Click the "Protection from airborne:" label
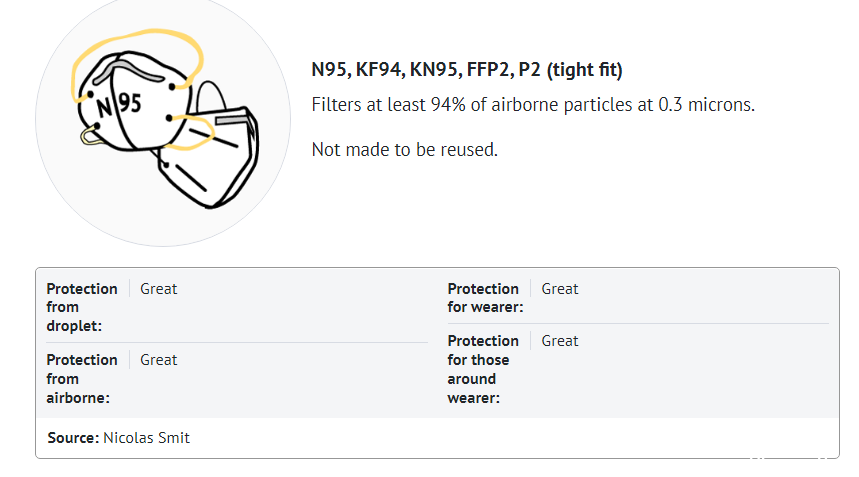The height and width of the screenshot is (477, 859). [x=82, y=378]
